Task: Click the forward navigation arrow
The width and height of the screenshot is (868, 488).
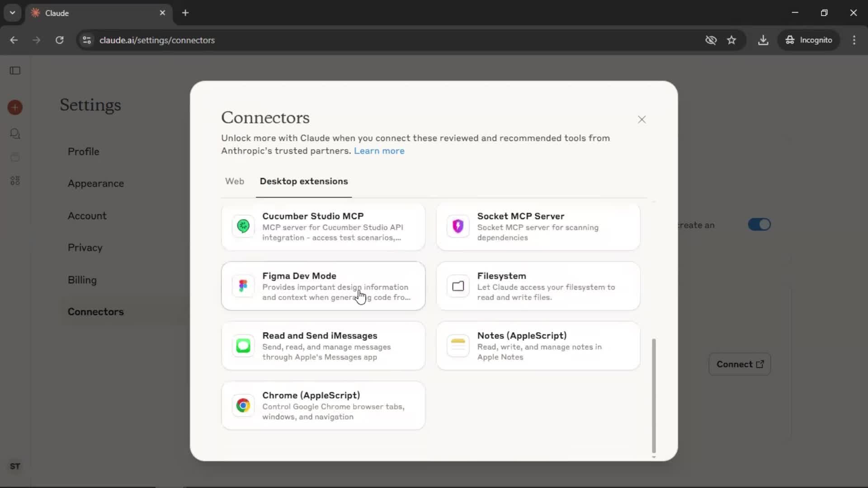Action: (x=36, y=40)
